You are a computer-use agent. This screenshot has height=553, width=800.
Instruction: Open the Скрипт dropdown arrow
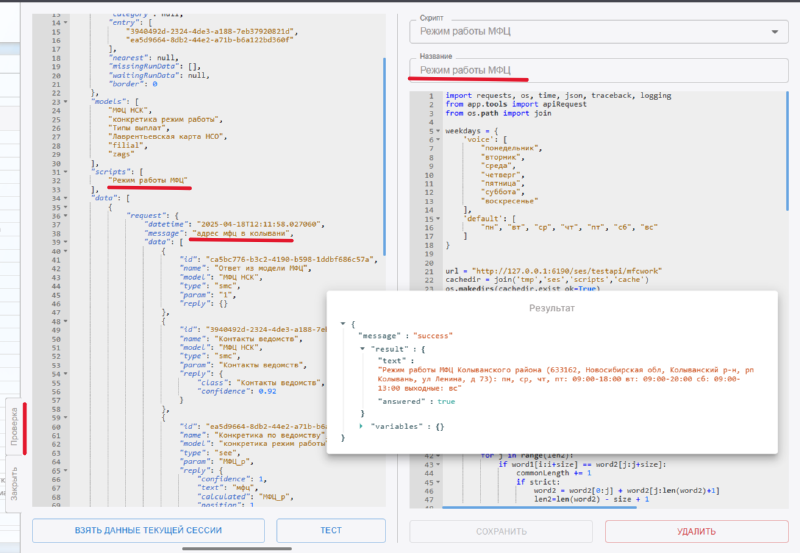click(776, 32)
